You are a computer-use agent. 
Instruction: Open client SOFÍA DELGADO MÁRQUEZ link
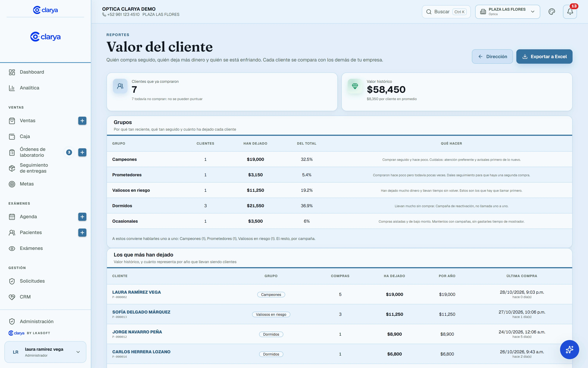pyautogui.click(x=141, y=312)
